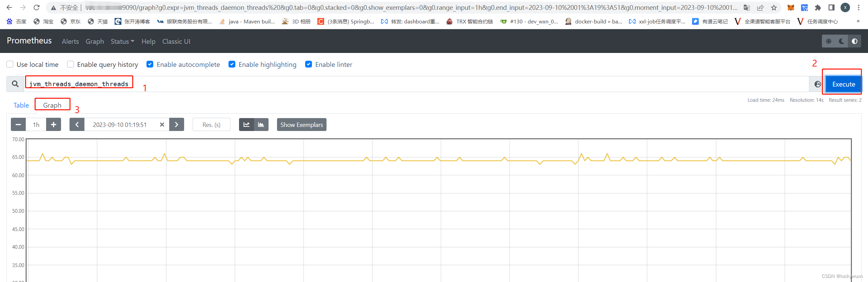Open the Alerts page
The width and height of the screenshot is (868, 282).
coord(70,41)
